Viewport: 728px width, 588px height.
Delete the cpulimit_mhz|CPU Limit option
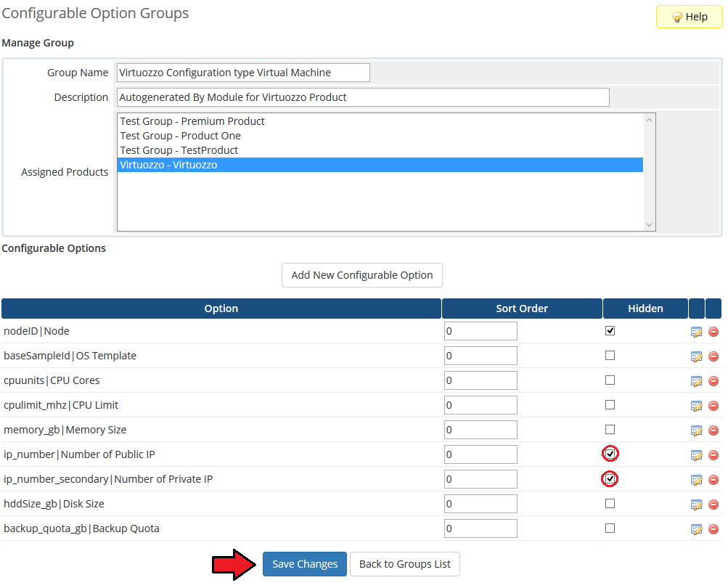click(x=713, y=406)
